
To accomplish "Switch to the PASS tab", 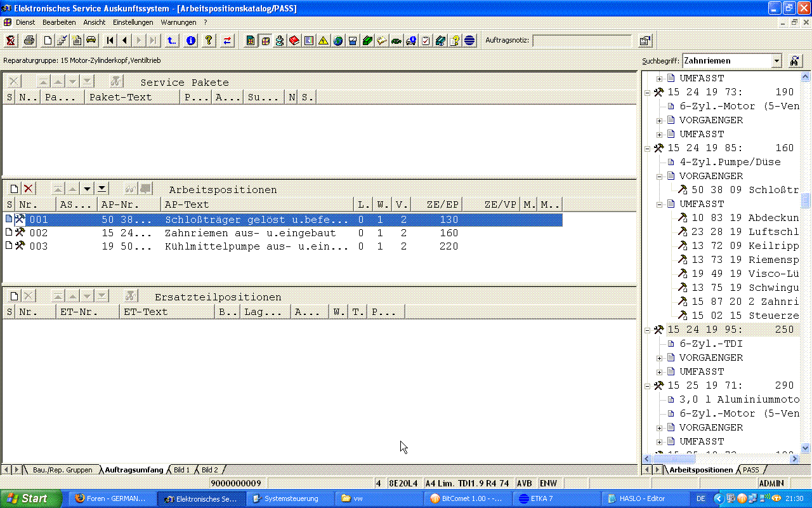I will click(750, 470).
